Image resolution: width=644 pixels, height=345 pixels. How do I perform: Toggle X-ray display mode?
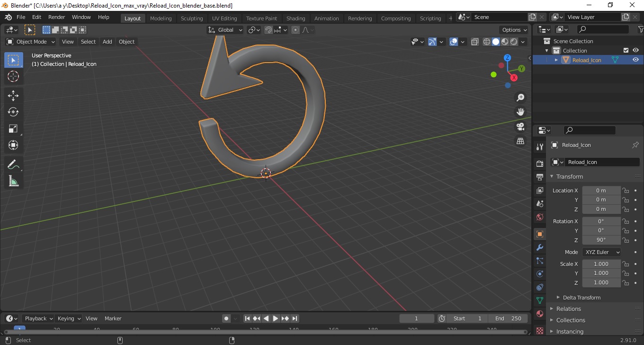coord(475,42)
